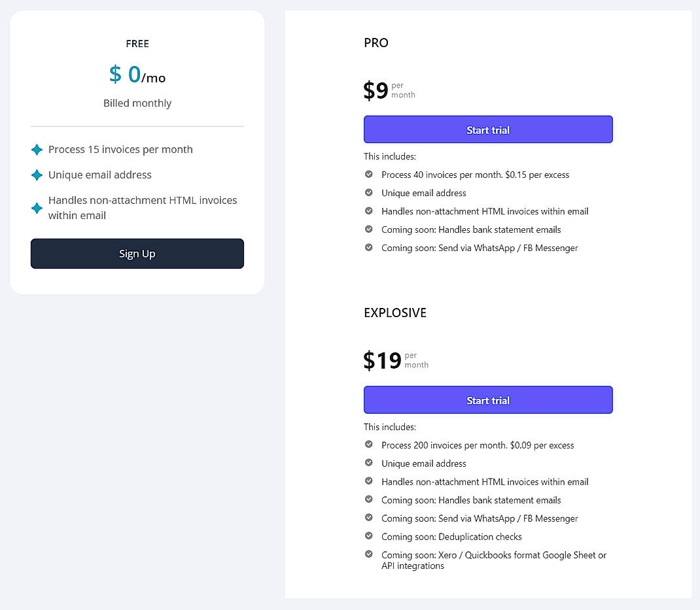Click the Billed monthly text
Viewport: 700px width, 610px height.
pos(137,103)
